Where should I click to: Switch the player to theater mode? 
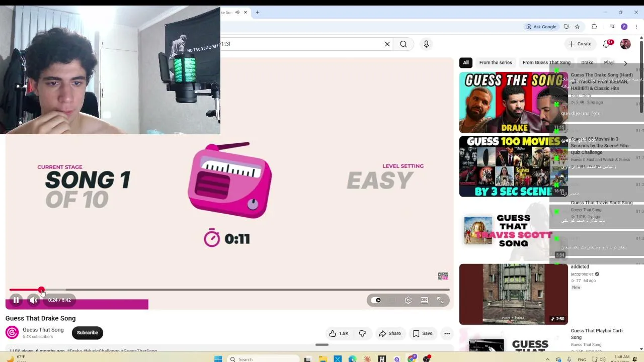(424, 300)
